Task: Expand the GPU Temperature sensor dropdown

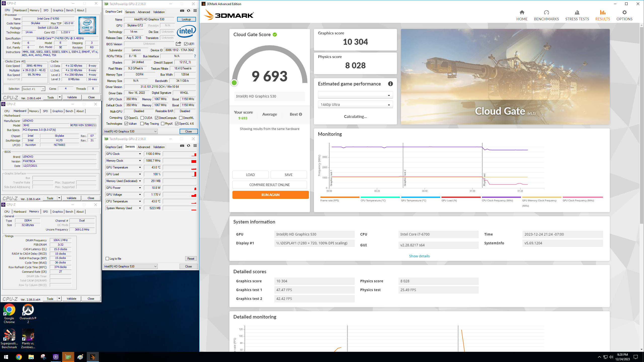Action: click(140, 167)
